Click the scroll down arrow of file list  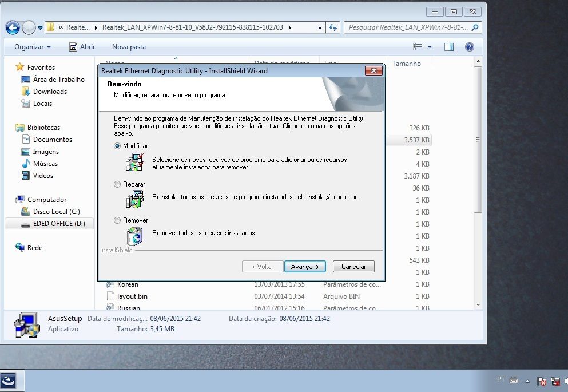tap(478, 305)
